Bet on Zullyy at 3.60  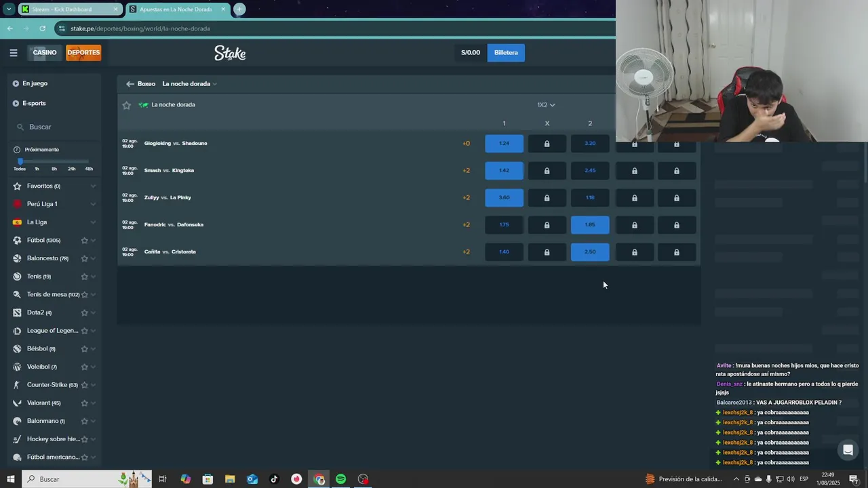click(504, 198)
